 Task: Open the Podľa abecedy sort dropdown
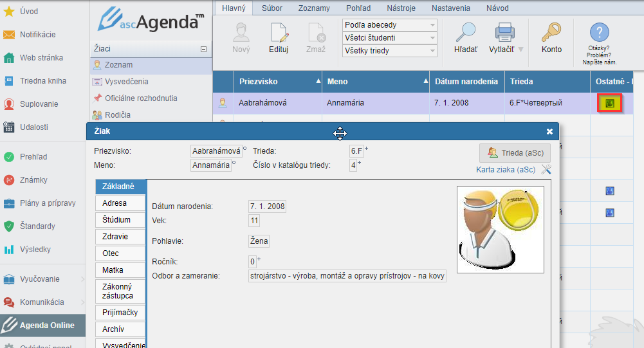coord(389,25)
